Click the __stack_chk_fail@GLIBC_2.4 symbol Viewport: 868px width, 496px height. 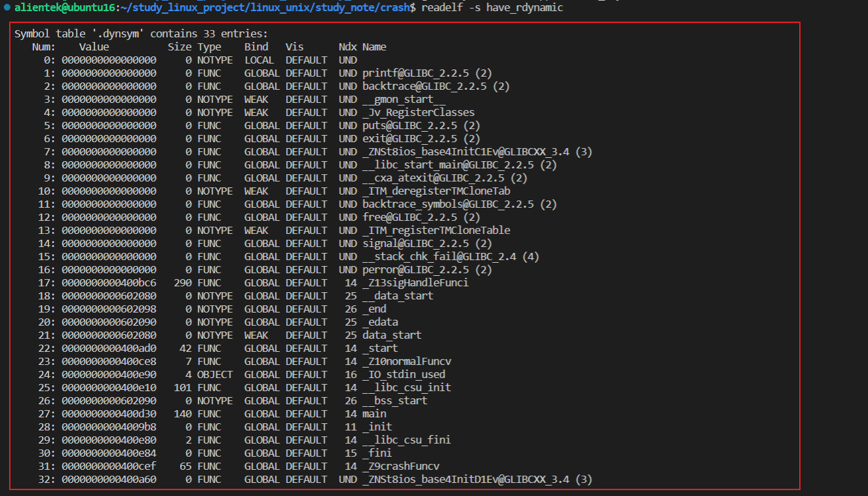439,256
